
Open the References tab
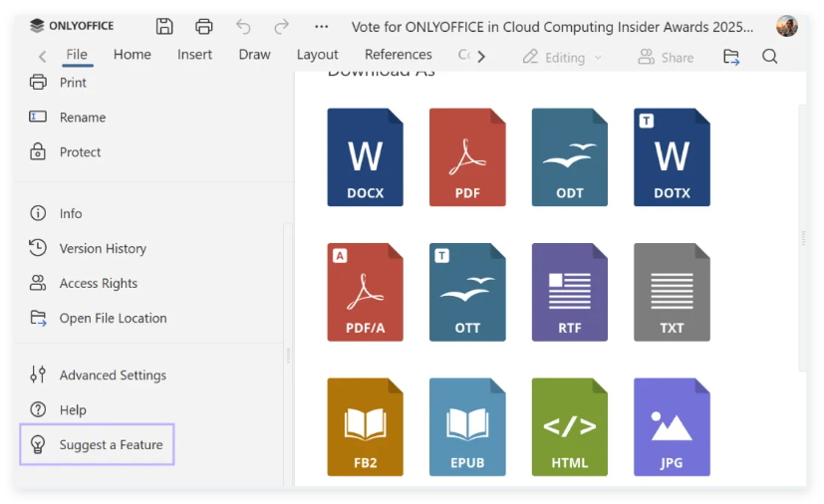click(x=398, y=55)
